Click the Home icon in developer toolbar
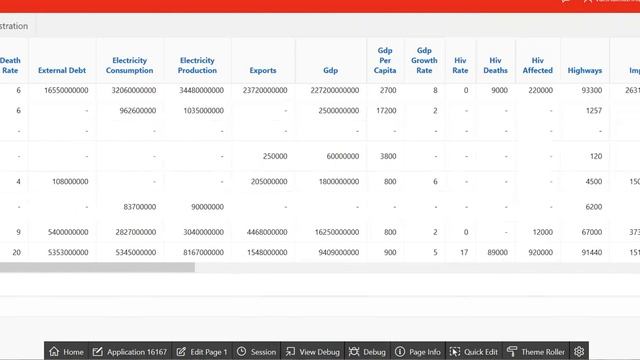Viewport: 640px width, 360px height. coord(54,351)
